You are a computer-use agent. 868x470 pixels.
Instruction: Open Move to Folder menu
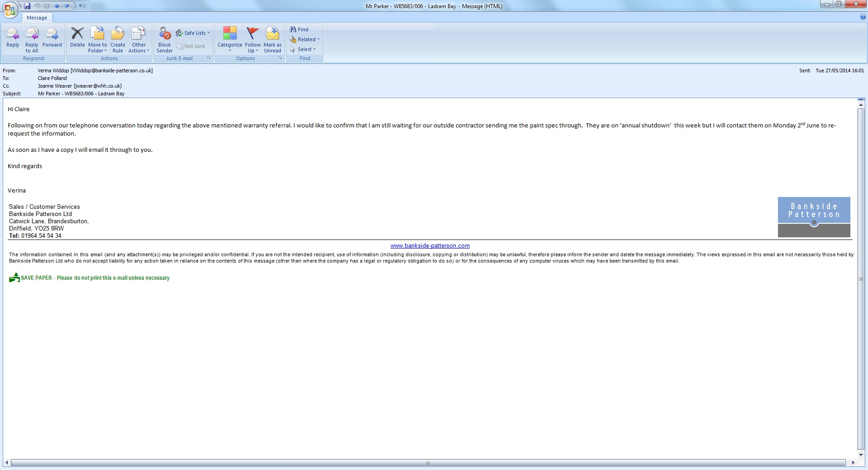(97, 40)
